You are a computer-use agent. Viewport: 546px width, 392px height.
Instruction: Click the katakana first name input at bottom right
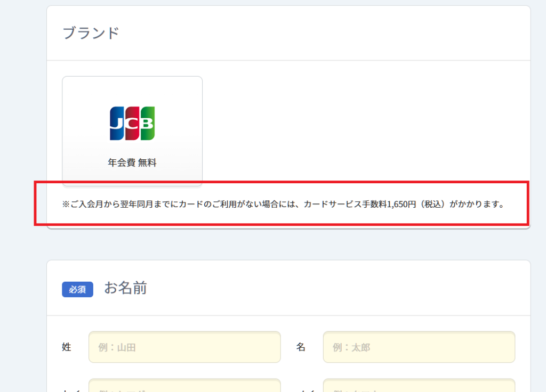pos(419,386)
